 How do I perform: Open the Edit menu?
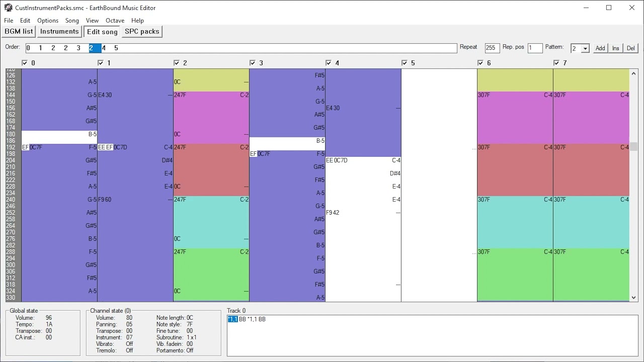25,21
